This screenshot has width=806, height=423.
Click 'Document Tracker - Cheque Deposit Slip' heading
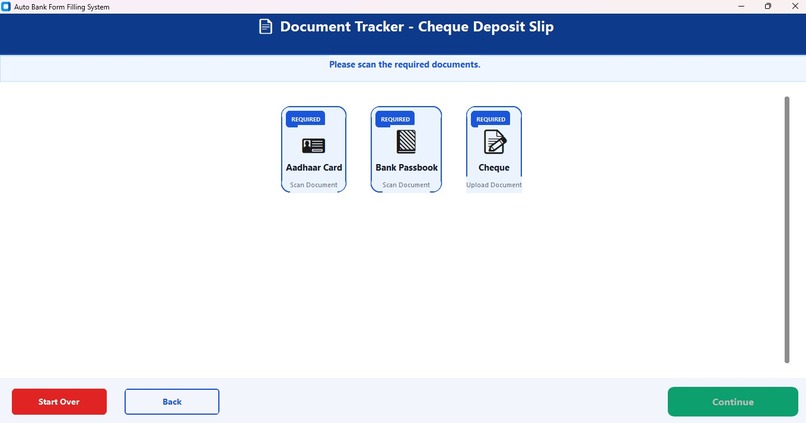pos(417,27)
